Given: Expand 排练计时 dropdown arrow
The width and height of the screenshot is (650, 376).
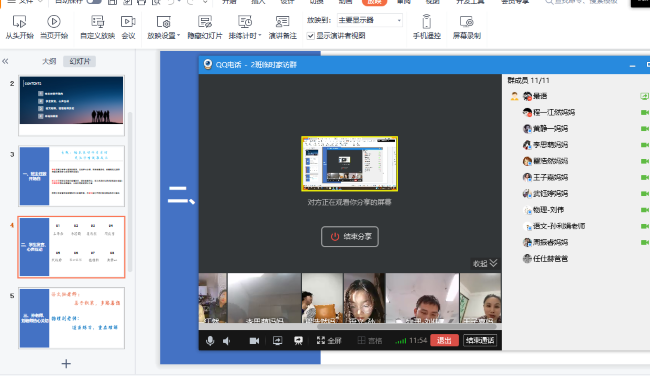Looking at the screenshot, I should click(260, 36).
